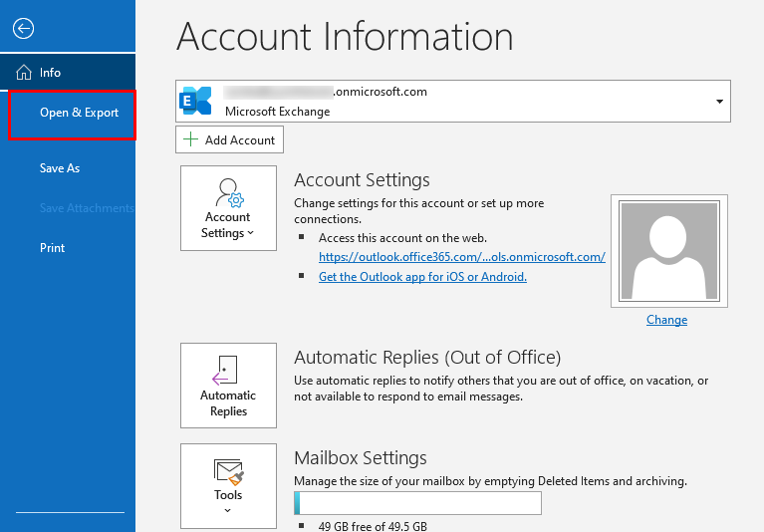Image resolution: width=764 pixels, height=532 pixels.
Task: Click Change link under profile photo
Action: click(666, 320)
